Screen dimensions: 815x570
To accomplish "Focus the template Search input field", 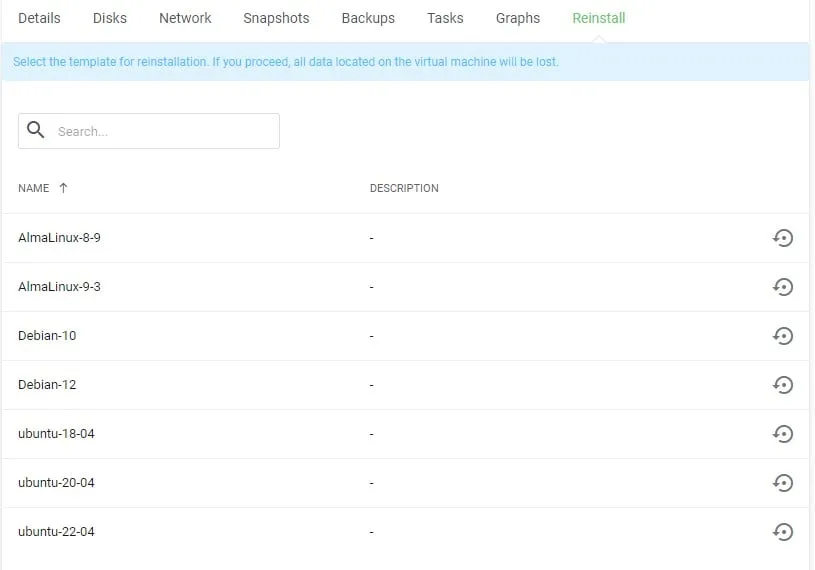I will coord(160,131).
